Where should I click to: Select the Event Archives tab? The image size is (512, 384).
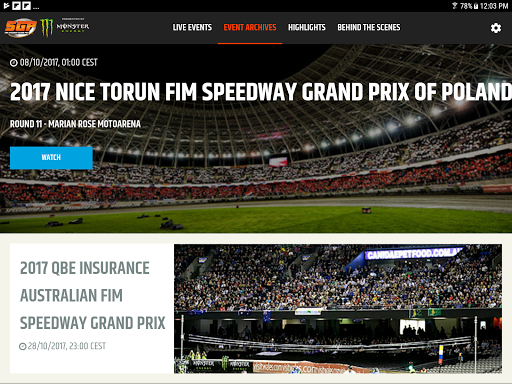(250, 27)
